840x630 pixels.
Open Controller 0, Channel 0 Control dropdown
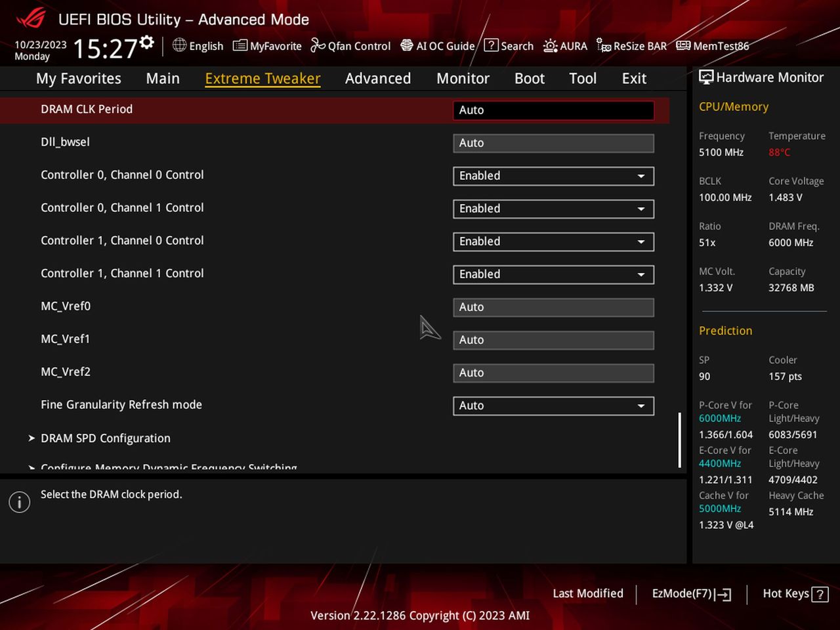[x=553, y=176]
